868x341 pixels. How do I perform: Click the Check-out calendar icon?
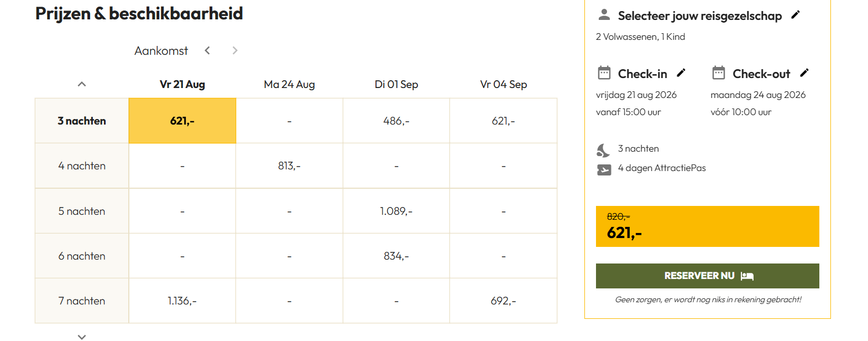coord(719,73)
